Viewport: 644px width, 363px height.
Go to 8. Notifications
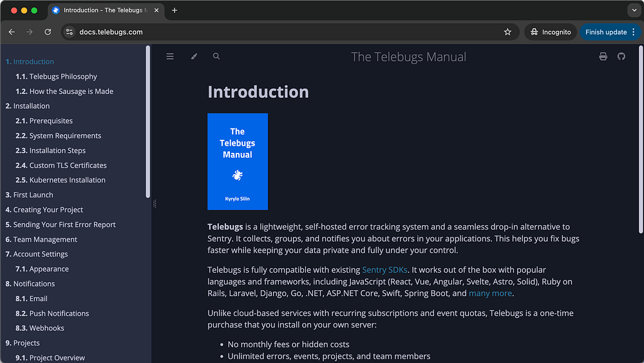click(x=30, y=284)
